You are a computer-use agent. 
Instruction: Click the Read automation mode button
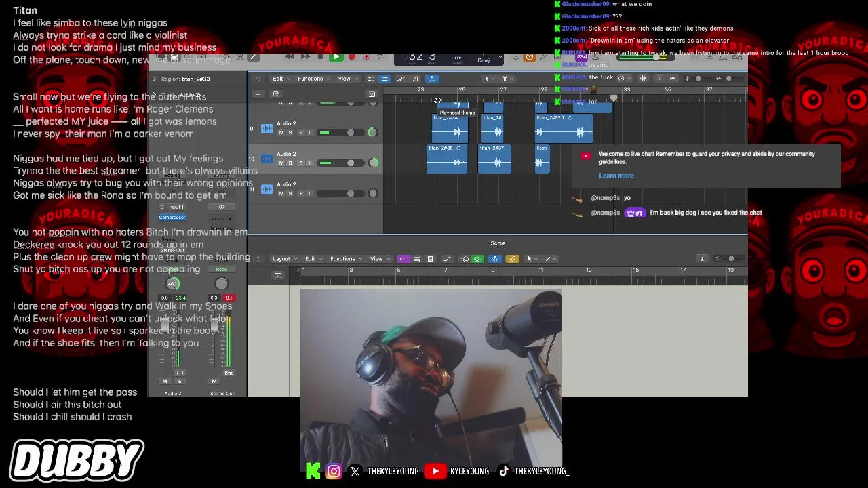coord(221,269)
